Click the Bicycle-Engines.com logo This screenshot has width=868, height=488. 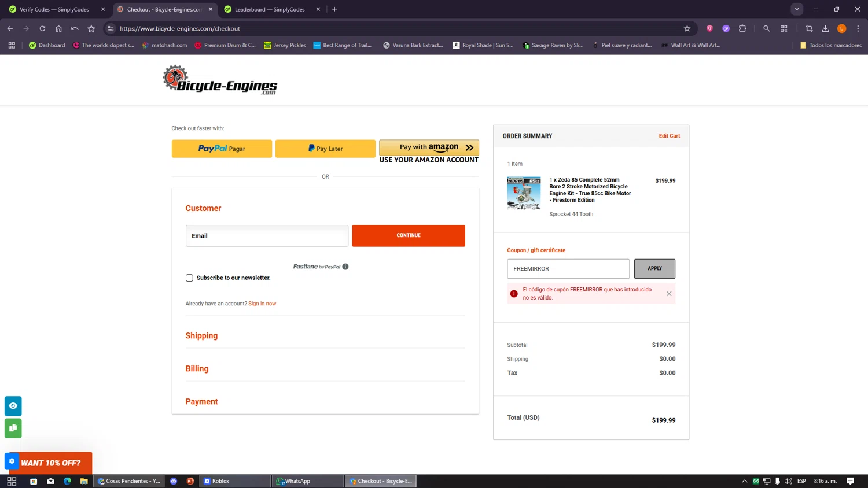pyautogui.click(x=220, y=80)
